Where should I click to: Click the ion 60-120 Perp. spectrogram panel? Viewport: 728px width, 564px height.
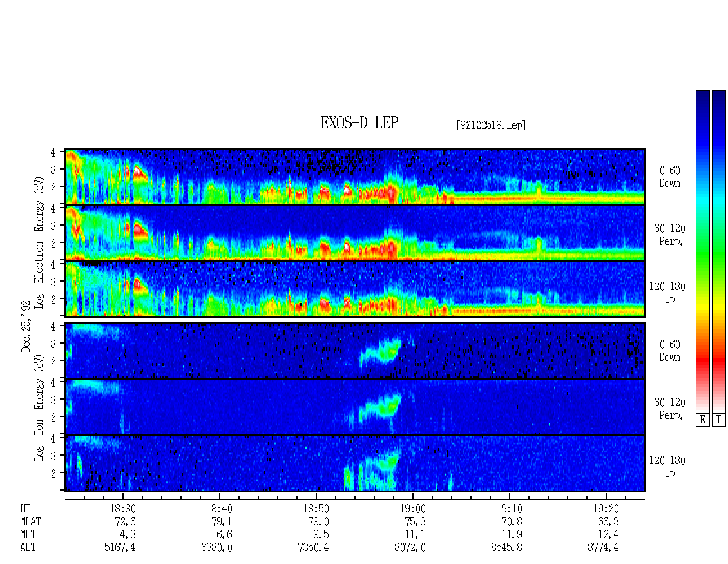point(355,407)
